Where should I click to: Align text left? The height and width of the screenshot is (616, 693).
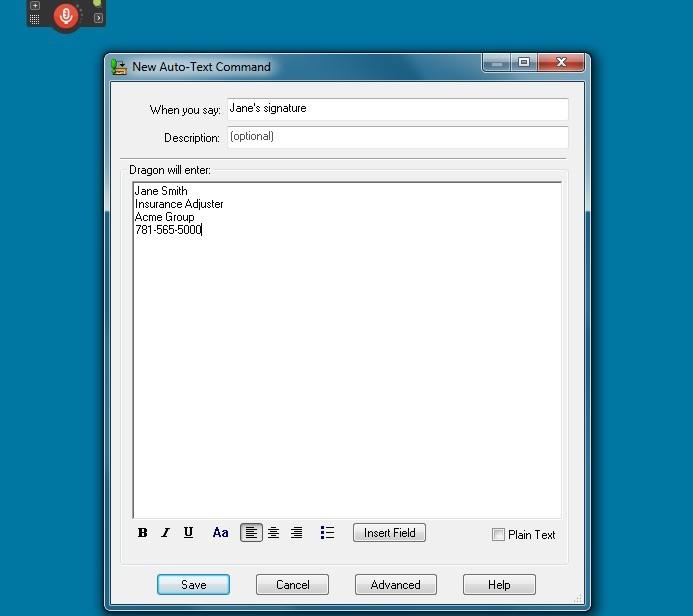coord(251,532)
